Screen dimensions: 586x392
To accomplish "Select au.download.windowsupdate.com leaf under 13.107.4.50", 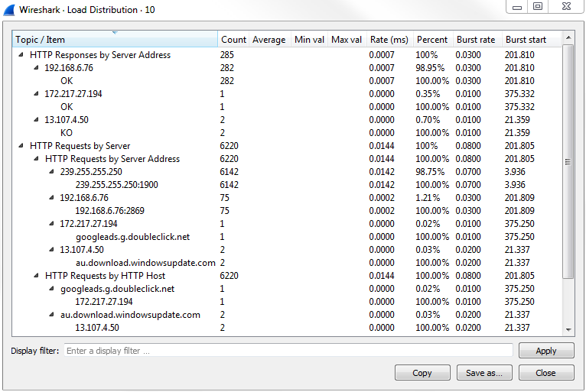I will pos(287,262).
